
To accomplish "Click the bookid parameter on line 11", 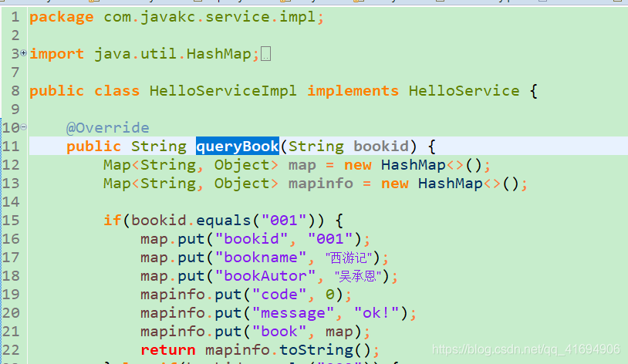I will point(381,147).
